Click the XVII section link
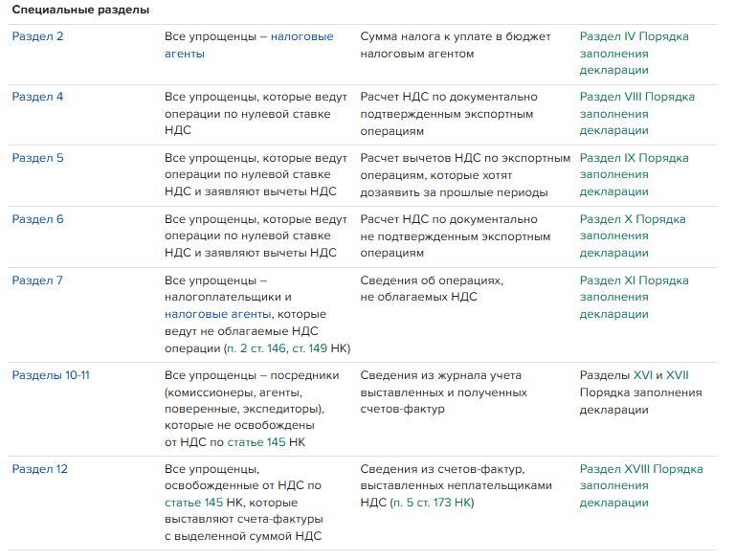Viewport: 735px width, 560px height. click(x=678, y=375)
